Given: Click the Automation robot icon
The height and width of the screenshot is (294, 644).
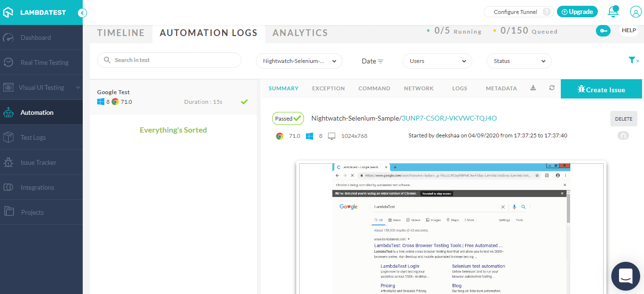Looking at the screenshot, I should coord(8,112).
